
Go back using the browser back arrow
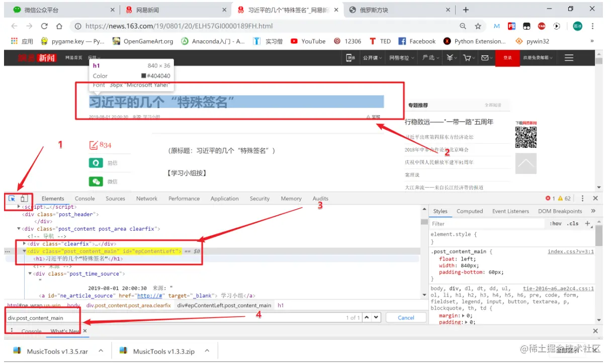[14, 26]
